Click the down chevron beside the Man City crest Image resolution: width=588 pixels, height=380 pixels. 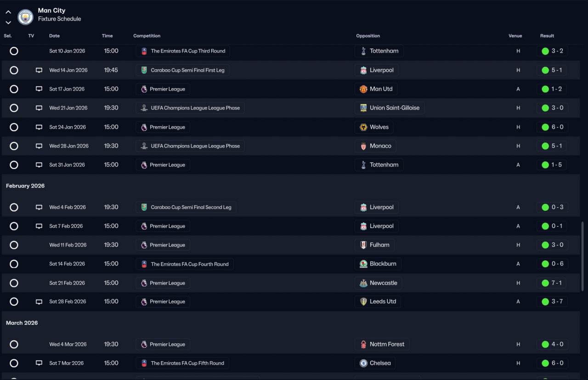pyautogui.click(x=8, y=22)
